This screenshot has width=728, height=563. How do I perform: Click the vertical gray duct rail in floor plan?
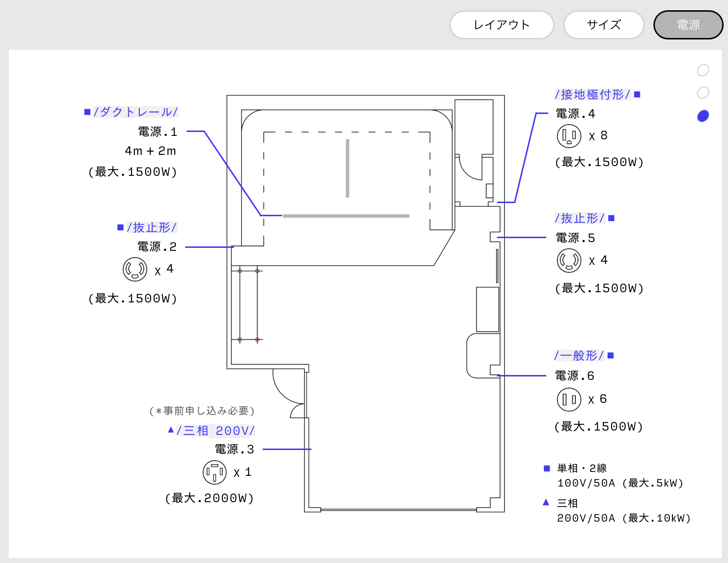point(347,169)
